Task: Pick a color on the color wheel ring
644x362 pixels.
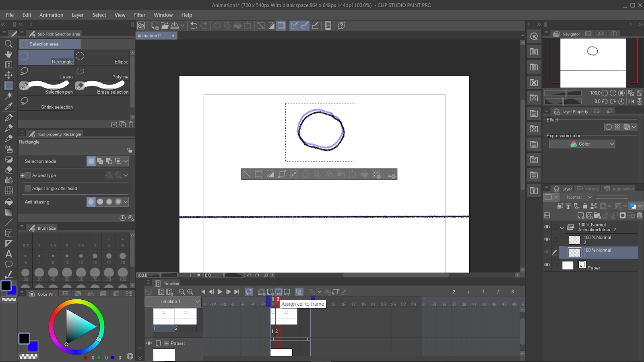Action: [76, 302]
